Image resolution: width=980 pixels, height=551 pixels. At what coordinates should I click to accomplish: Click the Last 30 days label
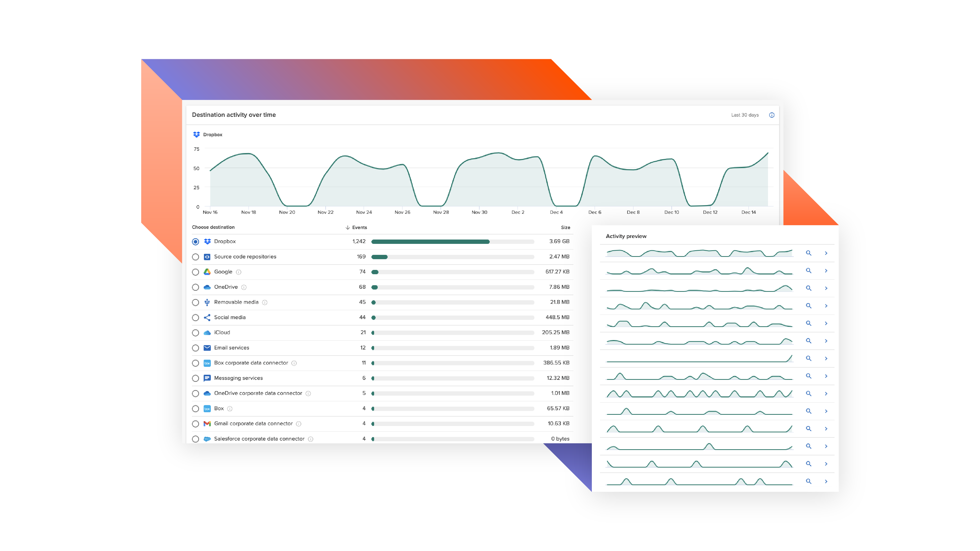pyautogui.click(x=744, y=115)
